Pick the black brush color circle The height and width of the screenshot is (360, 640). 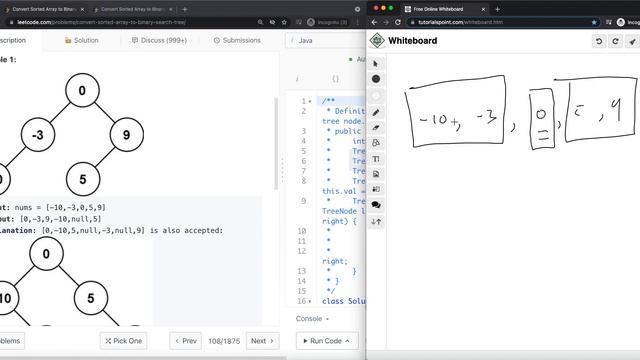click(376, 79)
